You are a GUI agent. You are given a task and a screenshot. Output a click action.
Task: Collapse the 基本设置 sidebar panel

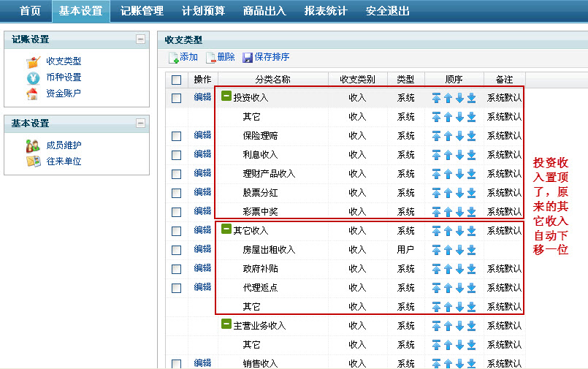[141, 123]
